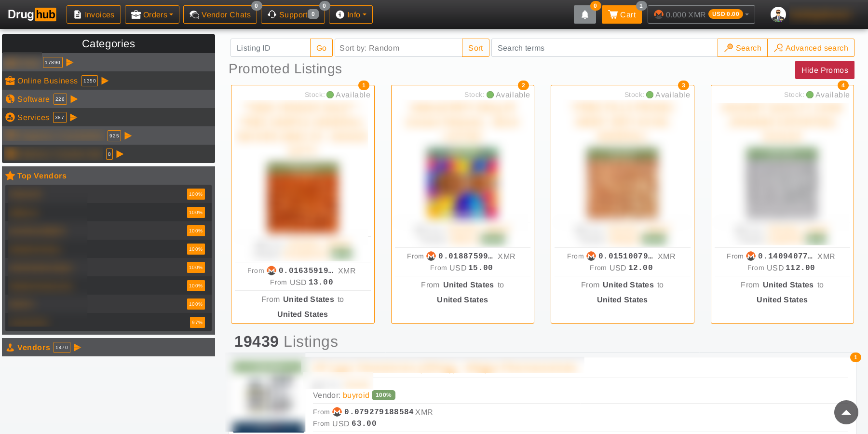Click the Listing ID input field
Viewport: 868px width, 434px height.
tap(270, 48)
